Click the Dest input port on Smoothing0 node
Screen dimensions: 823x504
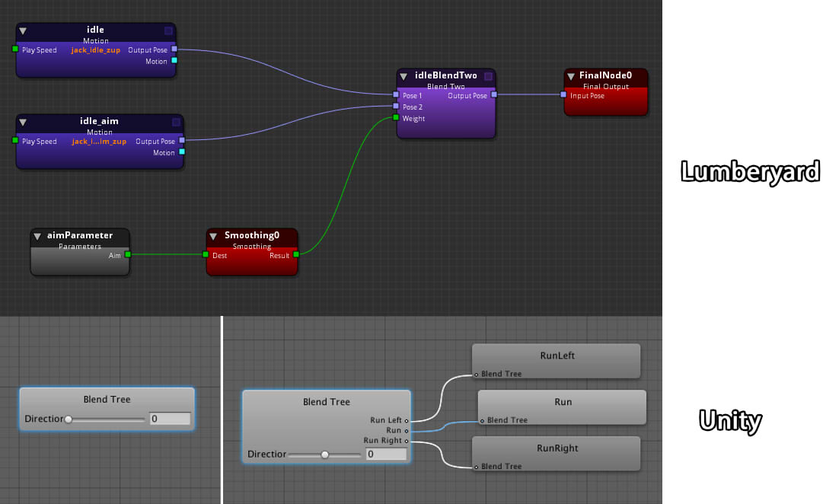point(206,254)
